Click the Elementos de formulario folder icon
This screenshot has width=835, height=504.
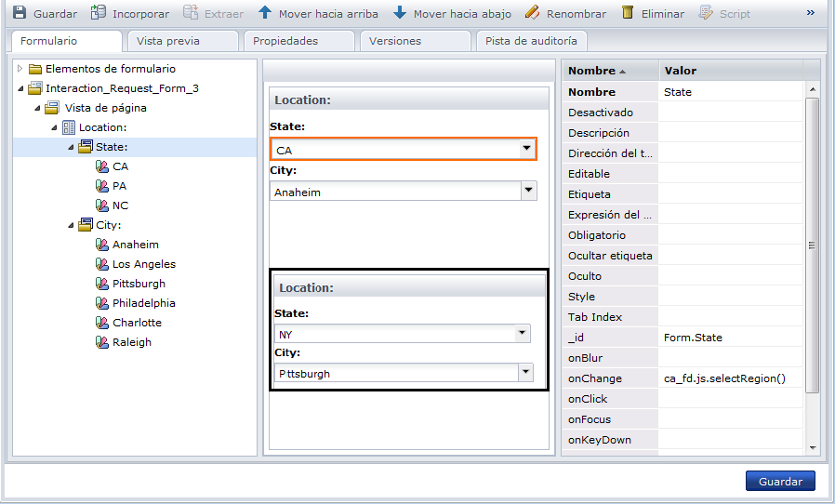tap(35, 69)
